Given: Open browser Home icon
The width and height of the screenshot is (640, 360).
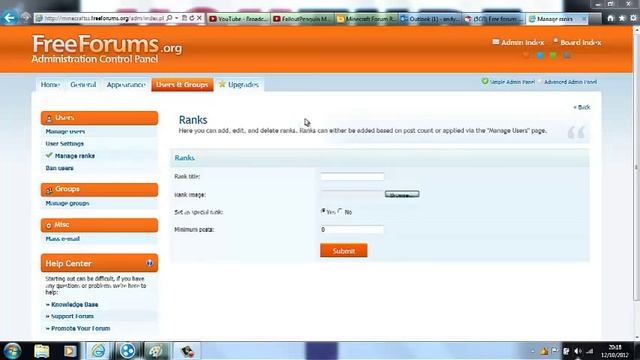Looking at the screenshot, I should point(610,18).
